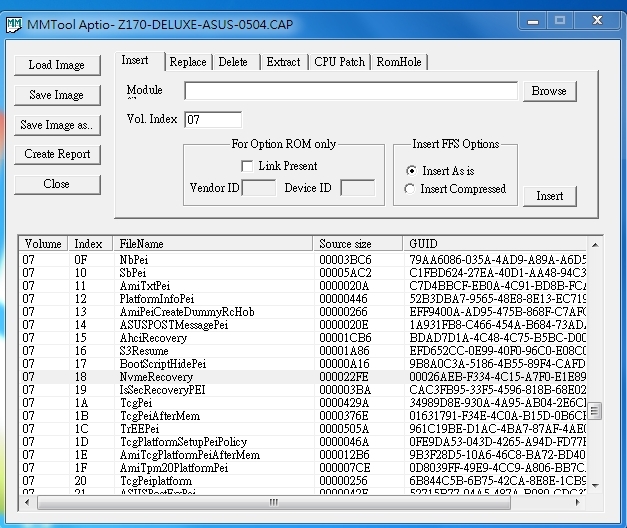Minimize the MMTool window
Image resolution: width=627 pixels, height=528 pixels.
tap(533, 21)
